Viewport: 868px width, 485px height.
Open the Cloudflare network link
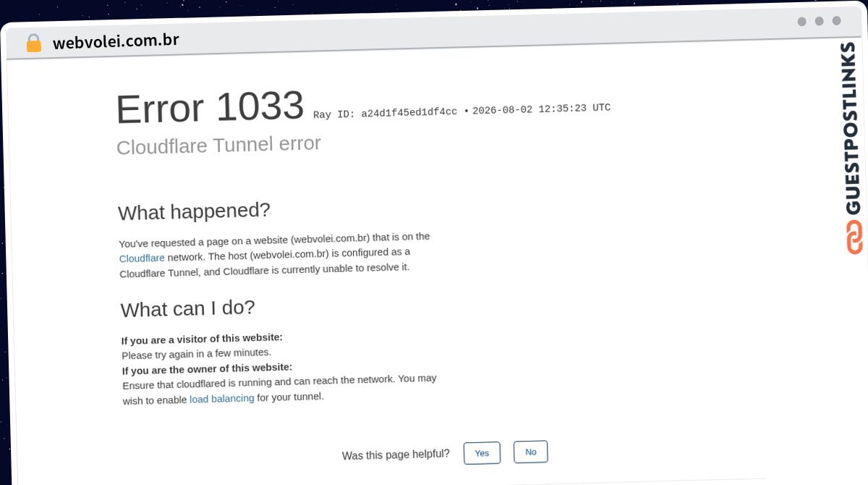pos(142,258)
